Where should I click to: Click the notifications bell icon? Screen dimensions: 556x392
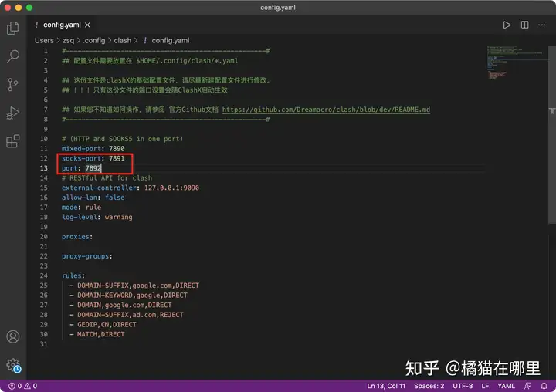(544, 386)
